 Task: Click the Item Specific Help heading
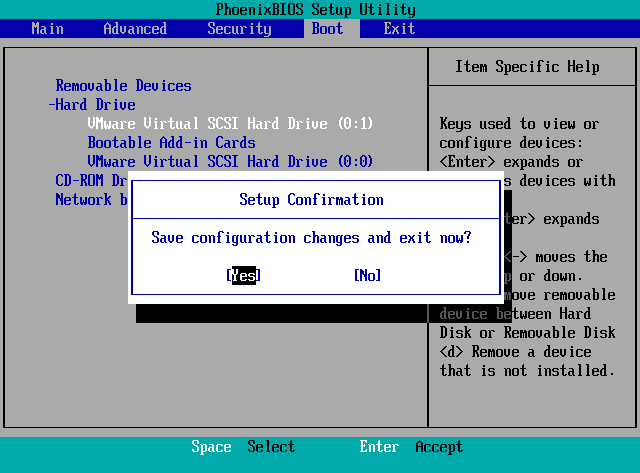(527, 67)
